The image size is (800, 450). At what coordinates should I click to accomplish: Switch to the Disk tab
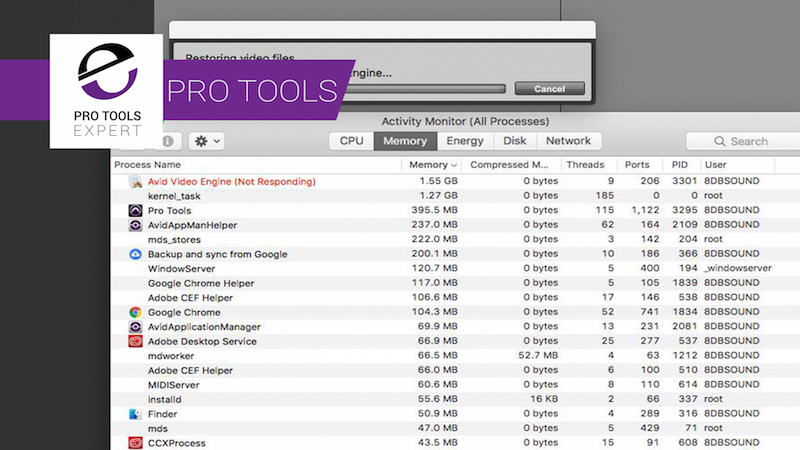coord(514,141)
